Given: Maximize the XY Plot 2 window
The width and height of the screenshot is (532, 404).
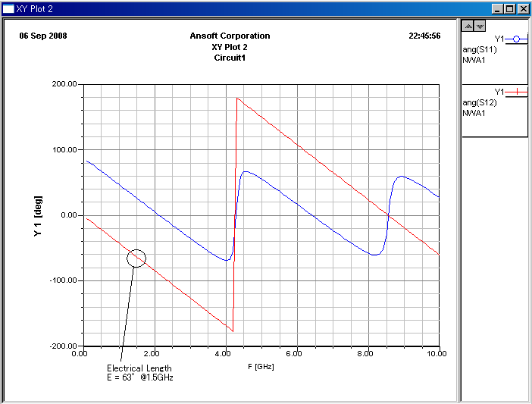Looking at the screenshot, I should [509, 9].
